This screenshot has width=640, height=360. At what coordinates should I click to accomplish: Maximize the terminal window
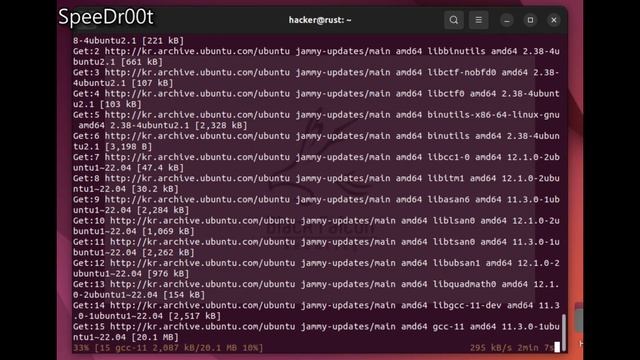pyautogui.click(x=530, y=20)
